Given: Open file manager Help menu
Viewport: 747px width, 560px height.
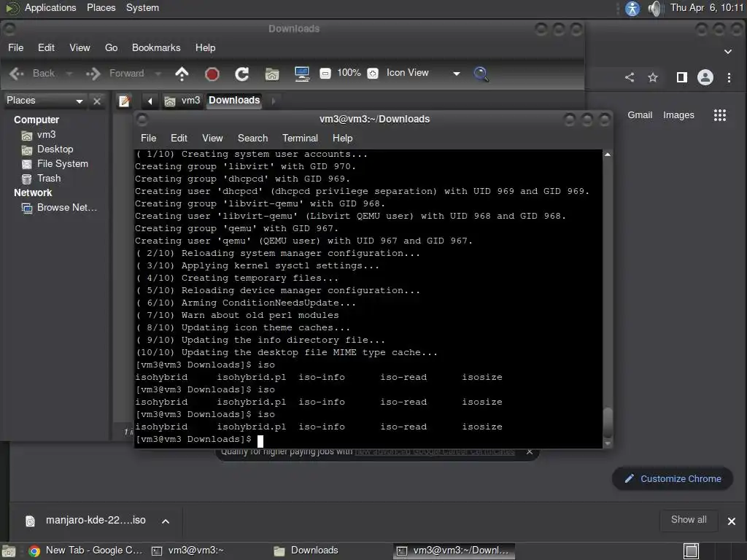Looking at the screenshot, I should [x=205, y=47].
